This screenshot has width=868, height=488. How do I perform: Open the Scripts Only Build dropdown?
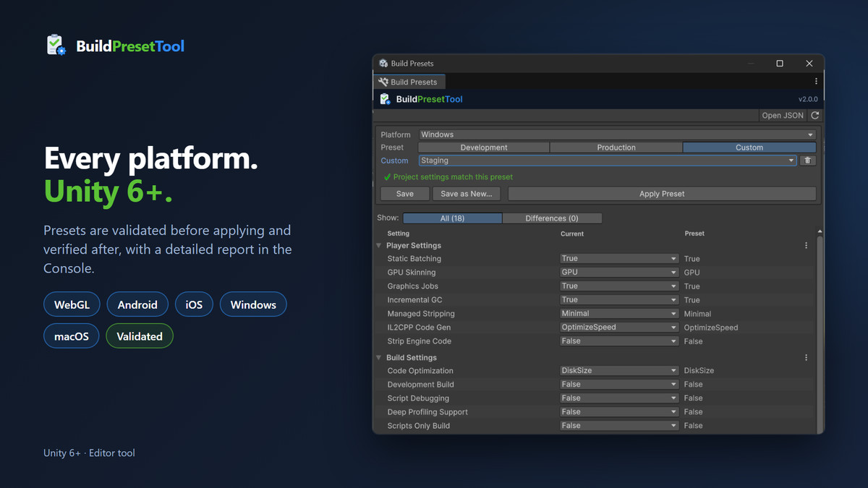pos(619,426)
